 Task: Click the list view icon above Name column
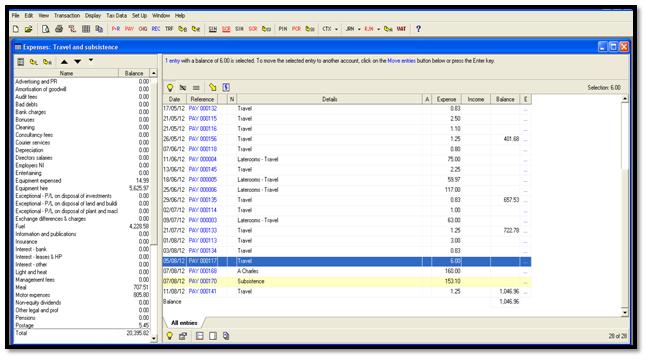coord(21,62)
